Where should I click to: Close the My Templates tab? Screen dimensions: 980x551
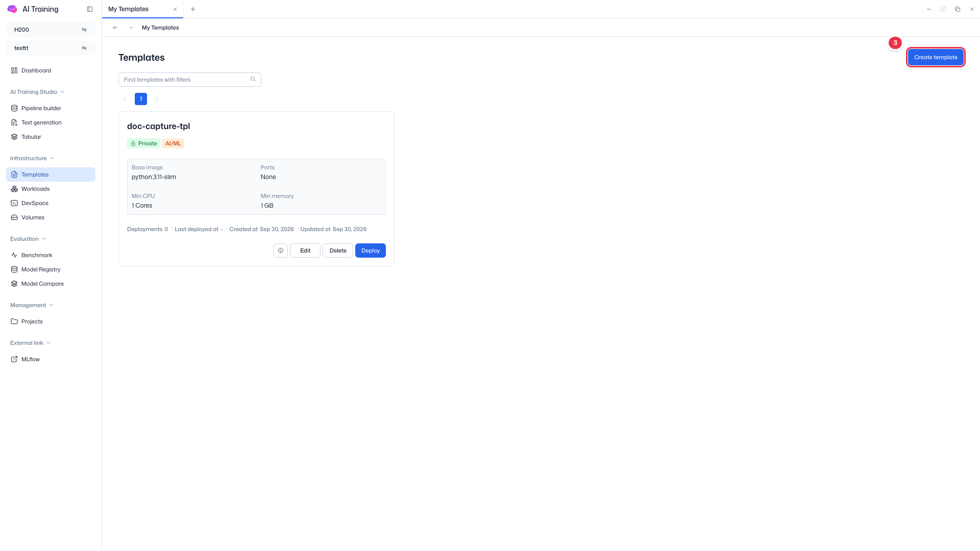[x=175, y=9]
